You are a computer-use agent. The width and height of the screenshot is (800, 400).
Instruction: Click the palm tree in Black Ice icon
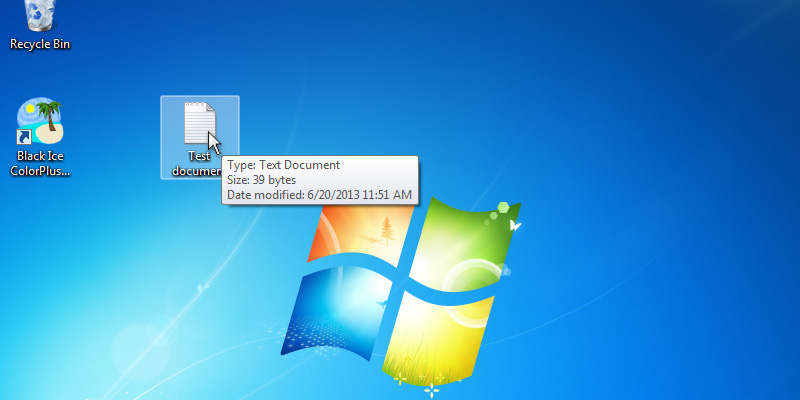pos(46,115)
